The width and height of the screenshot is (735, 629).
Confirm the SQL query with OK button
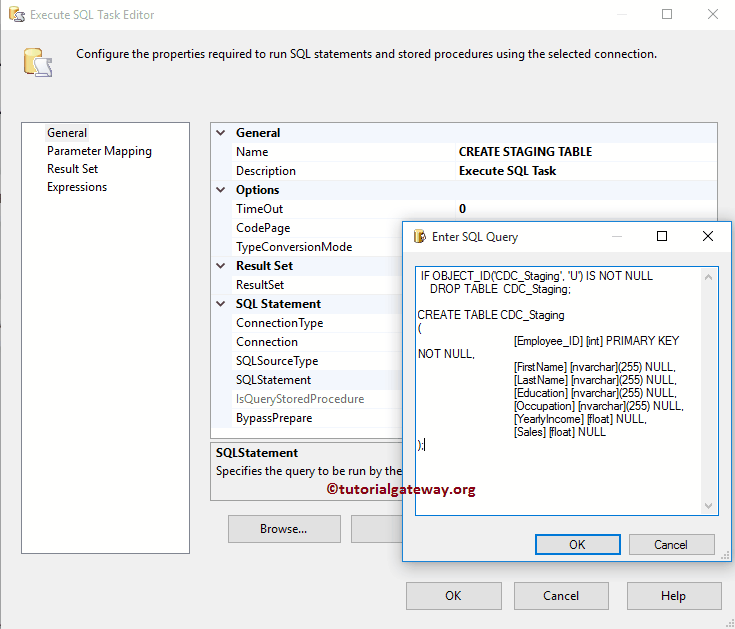578,545
